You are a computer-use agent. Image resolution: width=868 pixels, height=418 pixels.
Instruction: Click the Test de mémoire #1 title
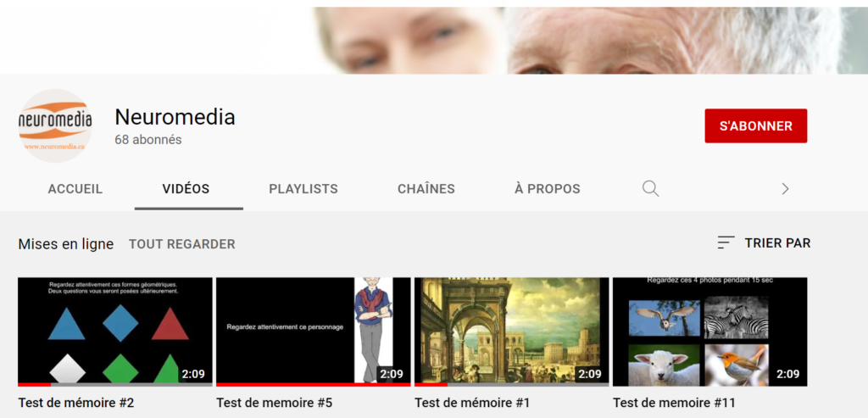[472, 403]
